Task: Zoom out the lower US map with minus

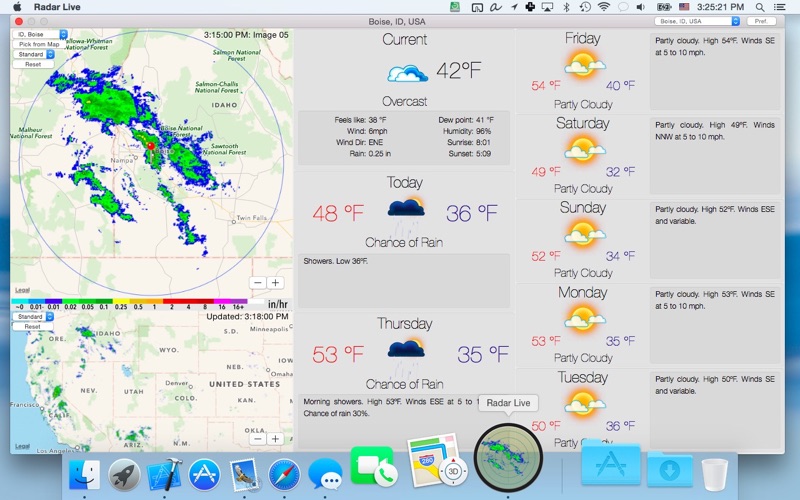Action: [x=258, y=439]
